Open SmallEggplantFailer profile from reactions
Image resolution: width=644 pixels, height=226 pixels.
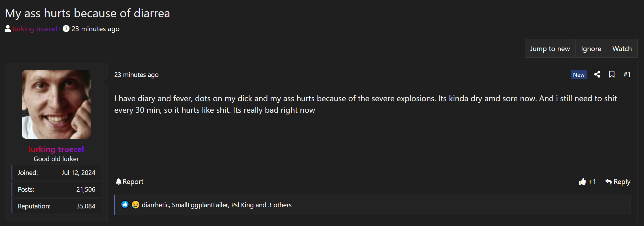click(x=200, y=205)
